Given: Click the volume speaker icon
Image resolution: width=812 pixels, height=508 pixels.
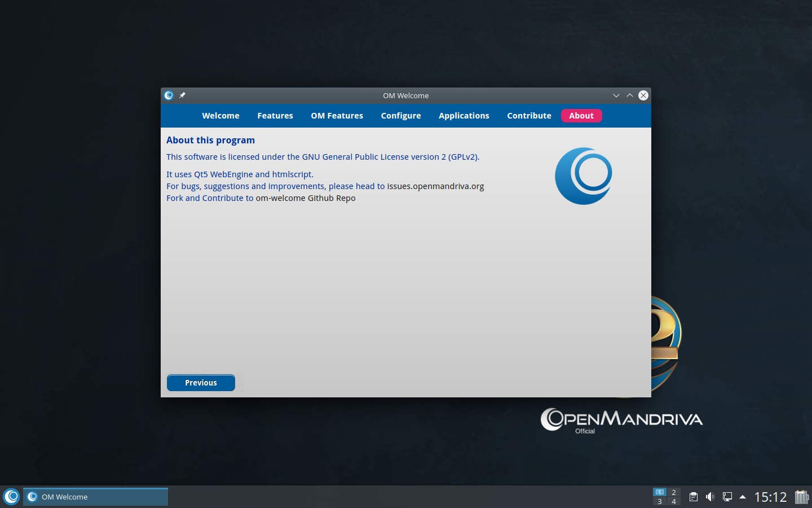Looking at the screenshot, I should (710, 497).
